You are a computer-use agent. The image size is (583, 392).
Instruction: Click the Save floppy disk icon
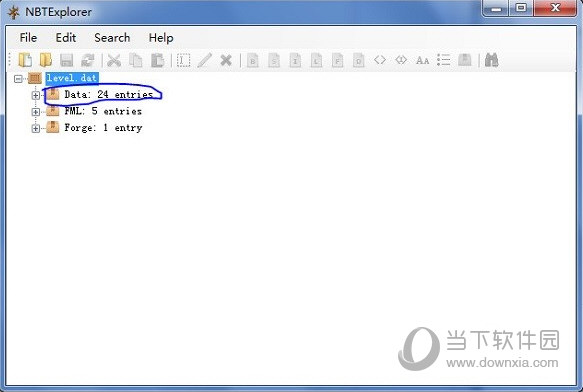(x=67, y=60)
